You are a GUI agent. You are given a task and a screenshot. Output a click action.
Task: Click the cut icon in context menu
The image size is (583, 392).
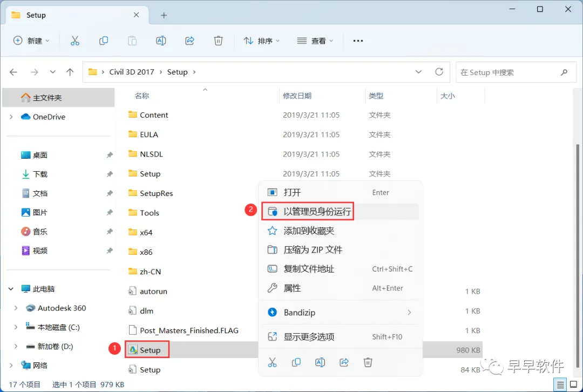[x=272, y=362]
